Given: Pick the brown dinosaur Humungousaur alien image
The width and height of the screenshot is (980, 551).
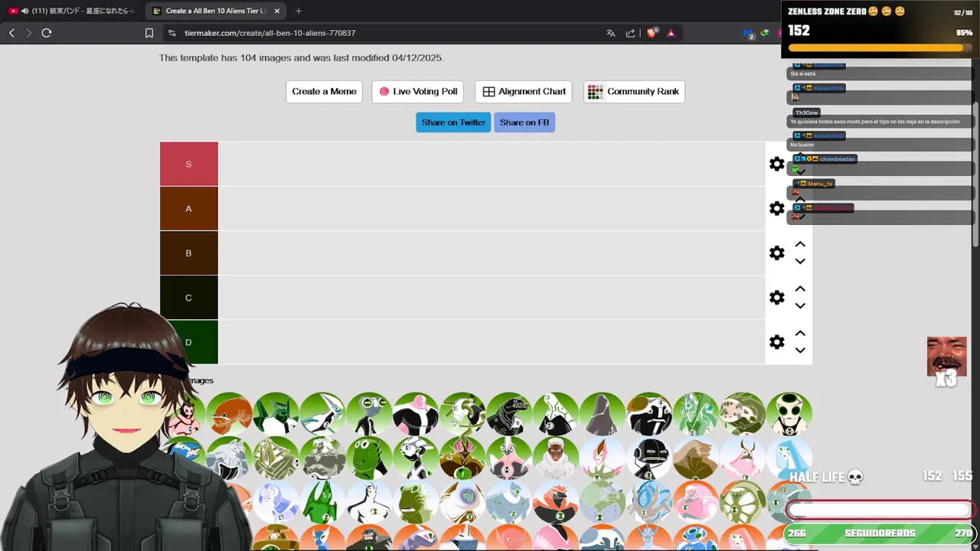Looking at the screenshot, I should click(696, 458).
